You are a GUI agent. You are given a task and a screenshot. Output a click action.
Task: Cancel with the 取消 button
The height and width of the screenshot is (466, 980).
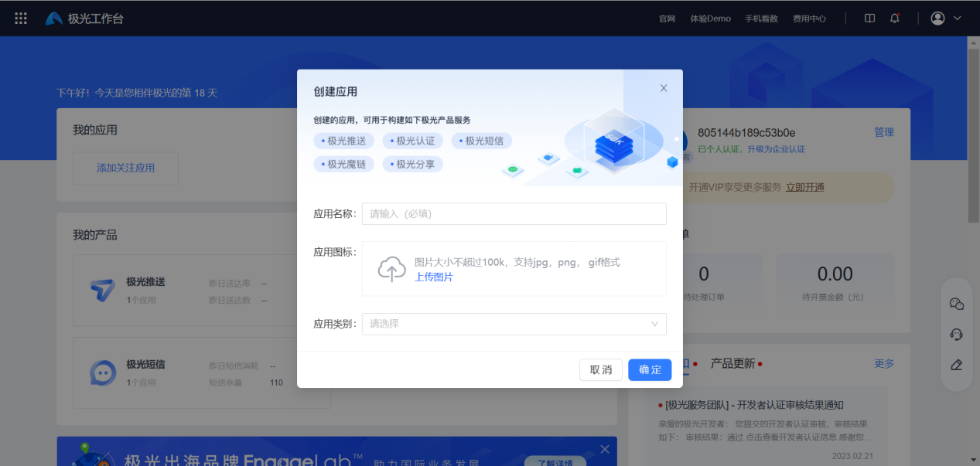pos(601,370)
